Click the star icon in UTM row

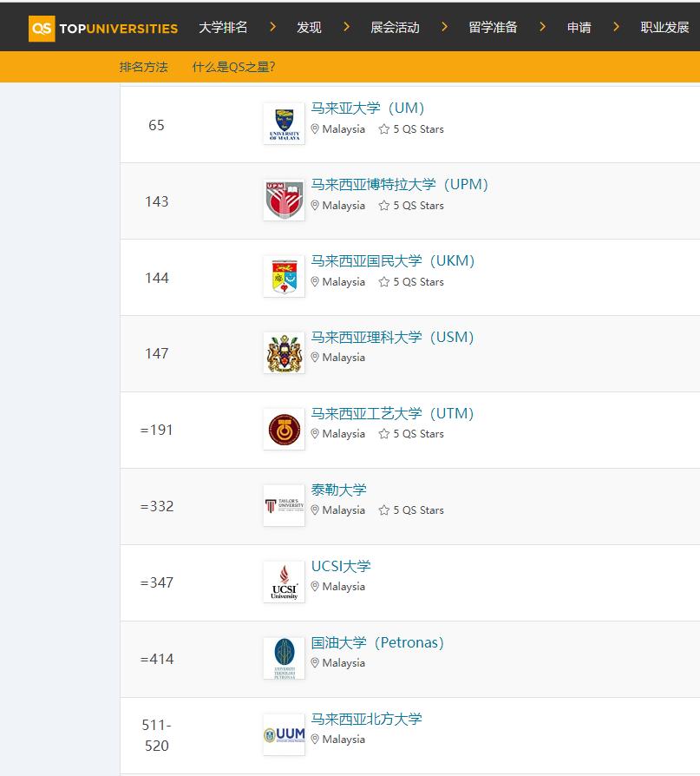384,433
